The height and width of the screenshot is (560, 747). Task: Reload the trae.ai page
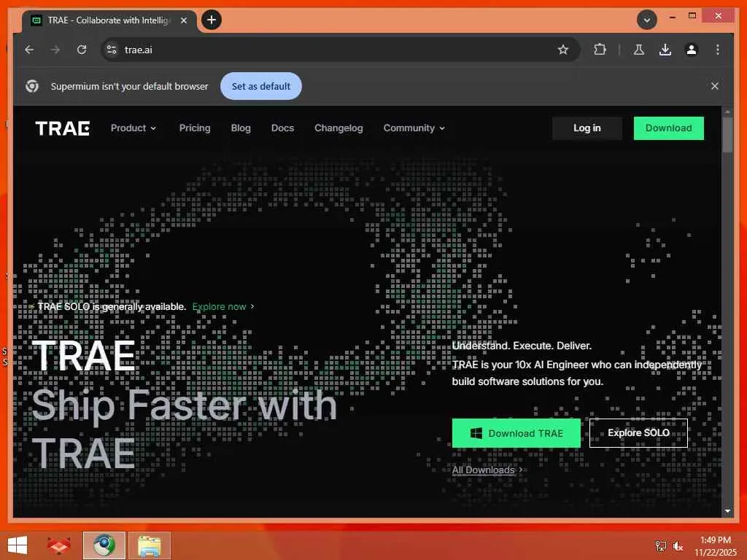[82, 50]
